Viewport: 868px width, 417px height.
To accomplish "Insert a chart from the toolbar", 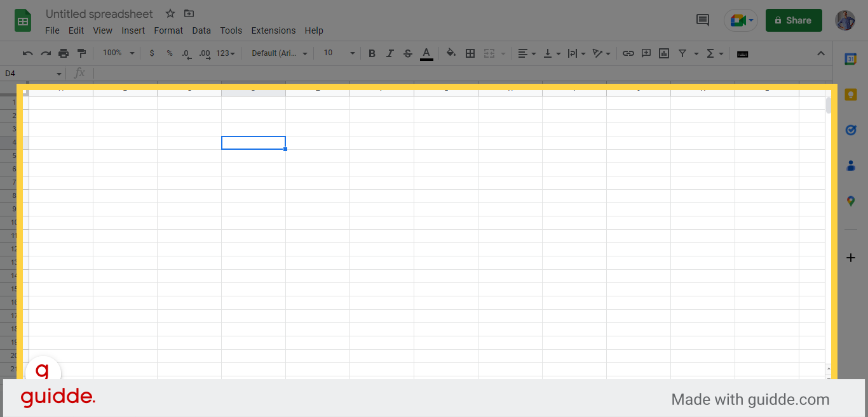I will pos(664,53).
